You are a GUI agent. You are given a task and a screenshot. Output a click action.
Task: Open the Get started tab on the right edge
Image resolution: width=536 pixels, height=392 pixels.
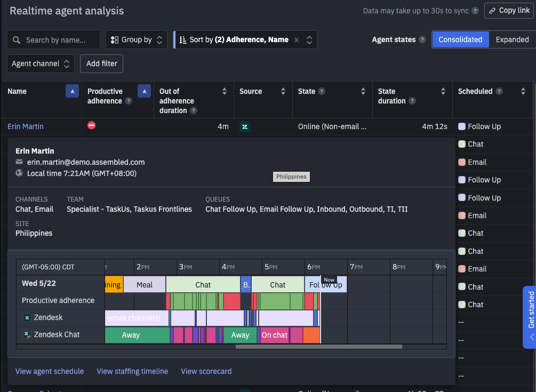click(530, 317)
